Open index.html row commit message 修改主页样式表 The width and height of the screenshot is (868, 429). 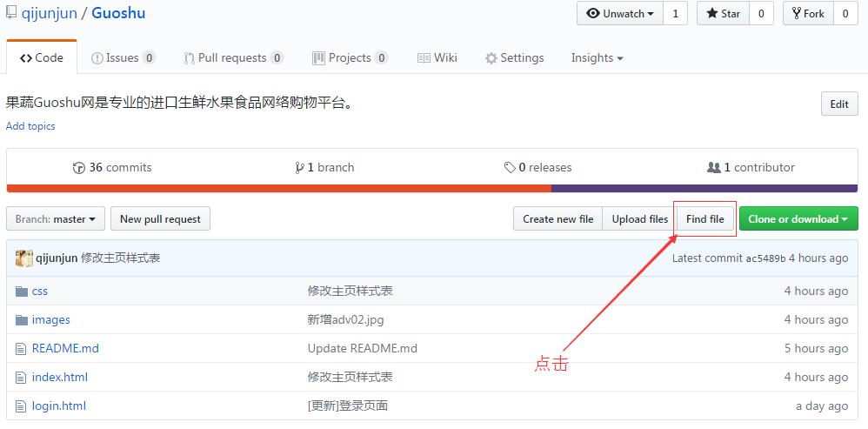[x=351, y=378]
